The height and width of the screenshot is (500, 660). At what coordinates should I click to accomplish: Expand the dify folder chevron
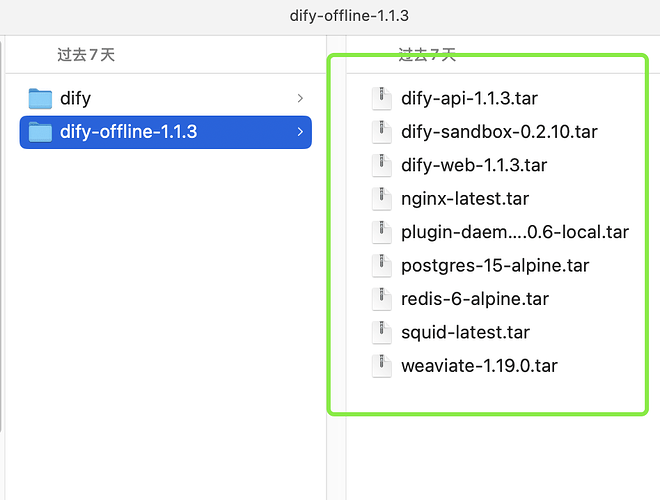[x=300, y=98]
